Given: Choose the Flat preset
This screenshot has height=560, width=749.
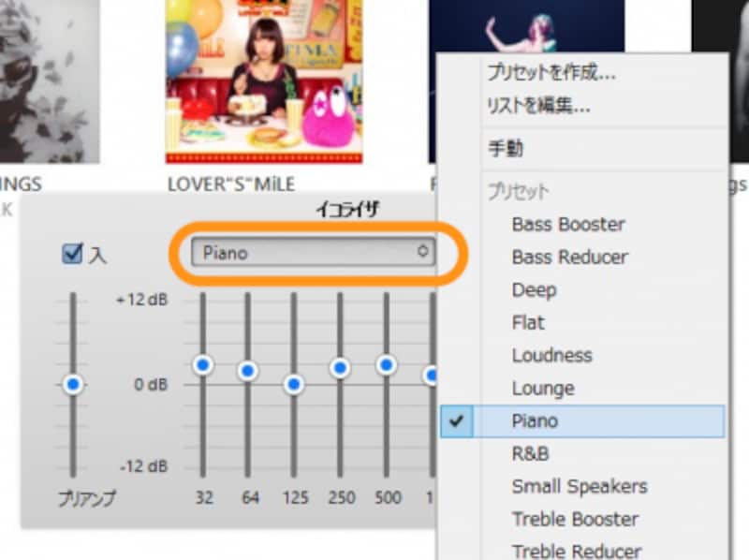Looking at the screenshot, I should coord(528,322).
